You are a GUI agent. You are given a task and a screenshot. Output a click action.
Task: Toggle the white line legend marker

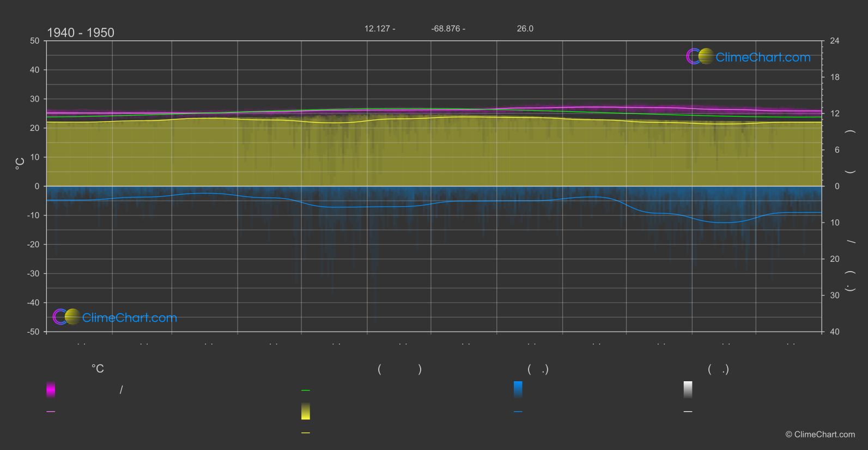(x=688, y=412)
